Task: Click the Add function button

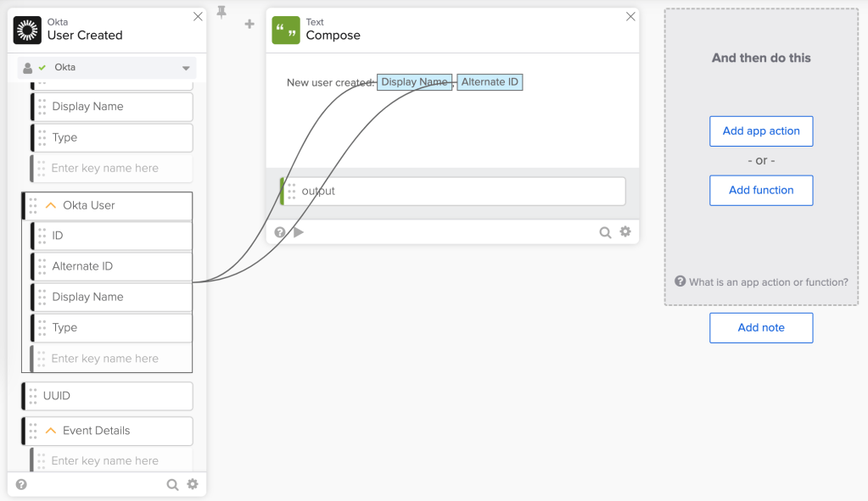Action: pyautogui.click(x=761, y=191)
